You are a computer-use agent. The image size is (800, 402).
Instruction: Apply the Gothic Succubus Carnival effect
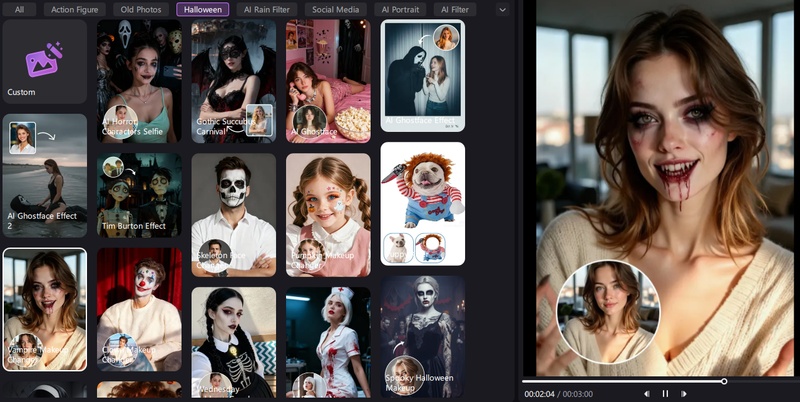coord(233,80)
